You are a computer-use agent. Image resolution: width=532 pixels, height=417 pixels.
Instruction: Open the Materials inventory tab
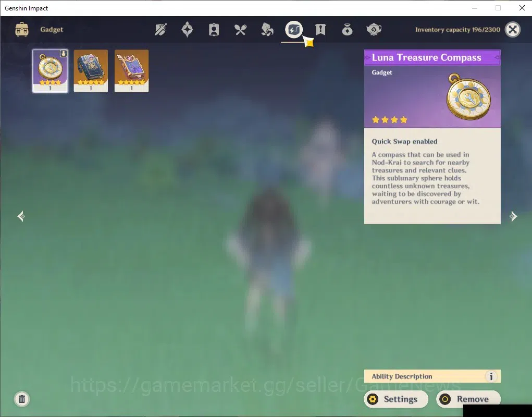pos(267,30)
